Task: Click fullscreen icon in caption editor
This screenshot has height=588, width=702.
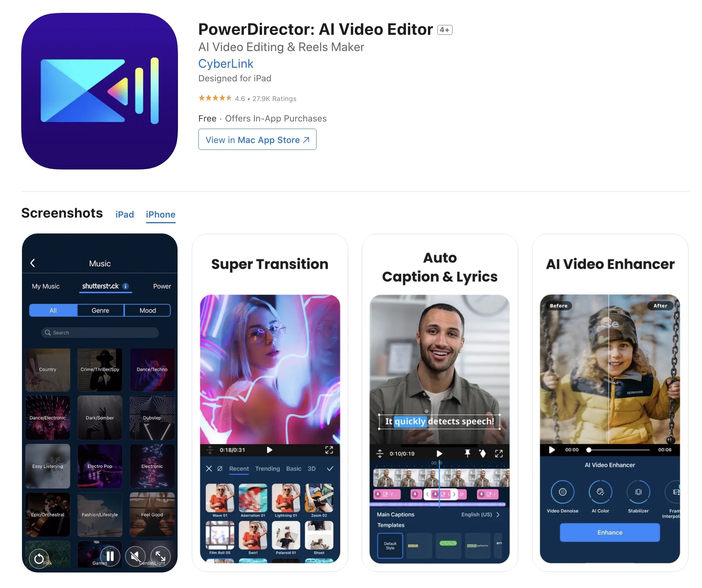Action: click(x=499, y=453)
